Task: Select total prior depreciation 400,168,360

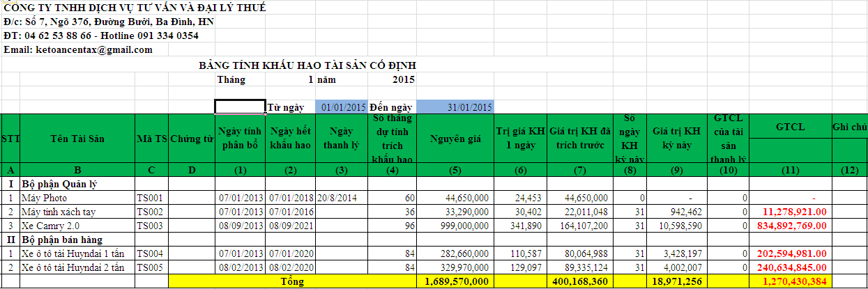Action: click(579, 281)
